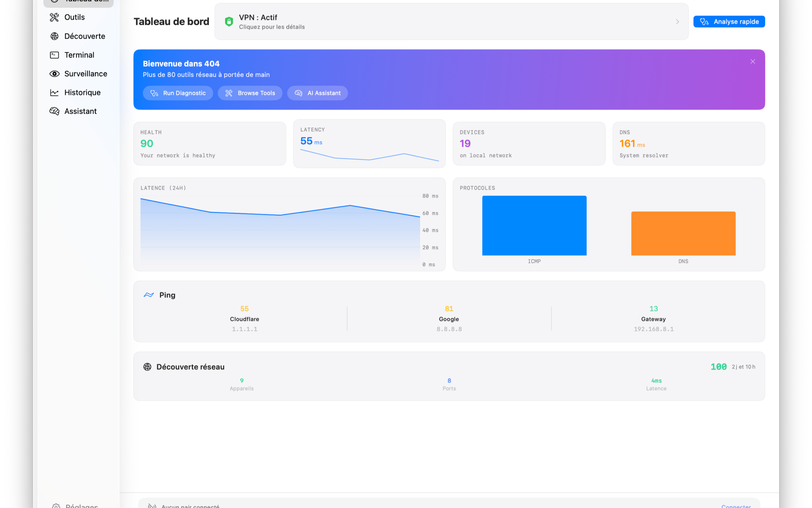Click the Surveillance eye icon
This screenshot has width=812, height=508.
(x=54, y=74)
